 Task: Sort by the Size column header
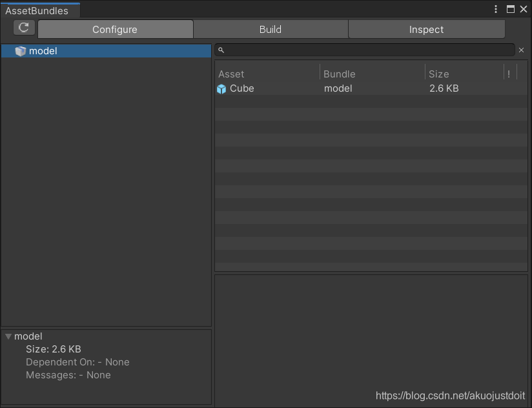point(464,74)
